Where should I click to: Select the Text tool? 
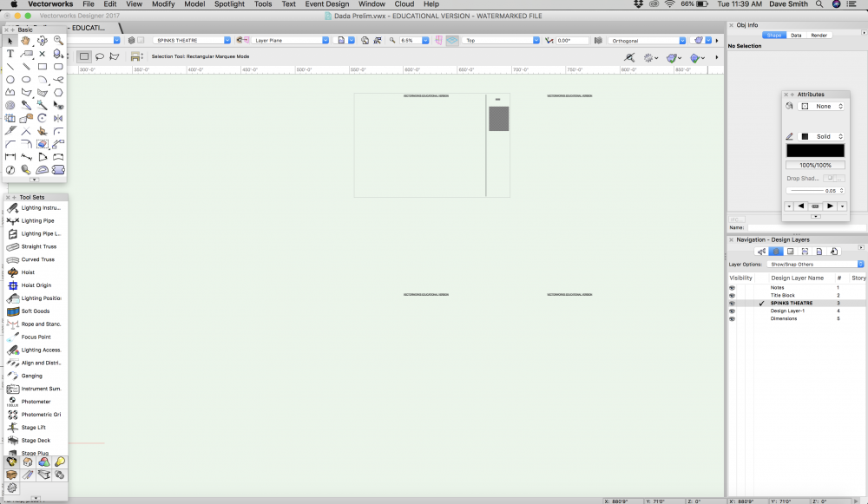click(10, 53)
